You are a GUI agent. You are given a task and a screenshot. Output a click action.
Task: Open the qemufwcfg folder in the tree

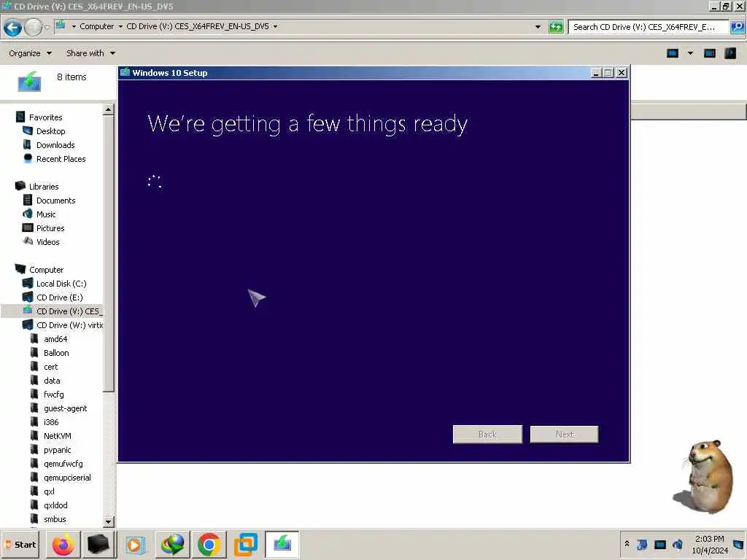point(63,463)
